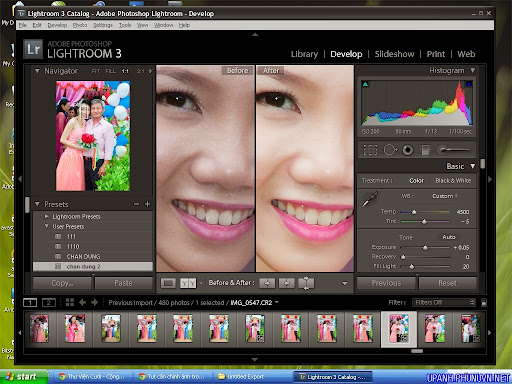This screenshot has height=384, width=512.
Task: Open Grid view icon in filmstrip bar
Action: (x=70, y=302)
